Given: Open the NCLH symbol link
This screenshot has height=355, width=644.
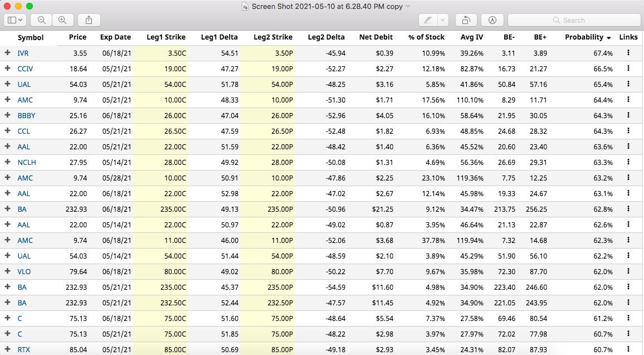Looking at the screenshot, I should (27, 162).
